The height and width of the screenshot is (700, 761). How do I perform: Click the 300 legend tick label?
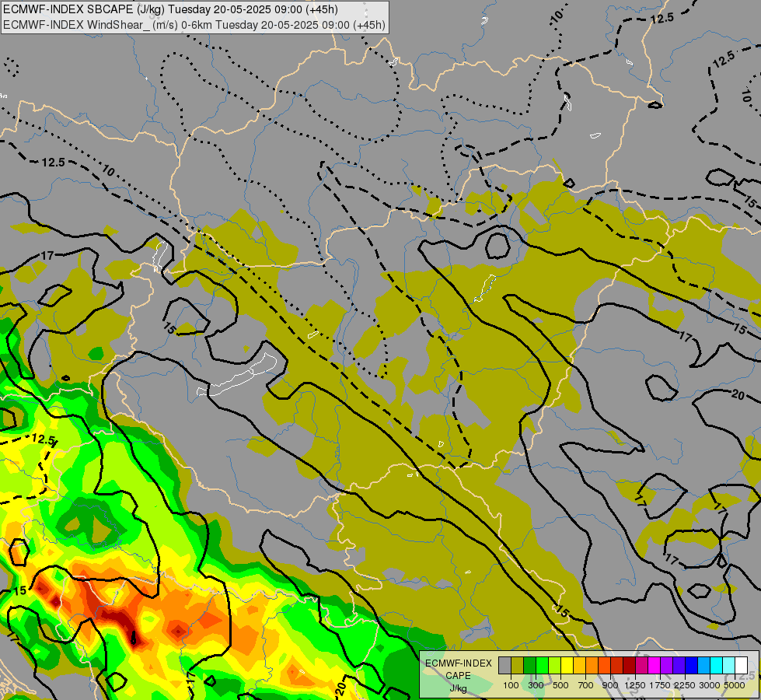536,685
